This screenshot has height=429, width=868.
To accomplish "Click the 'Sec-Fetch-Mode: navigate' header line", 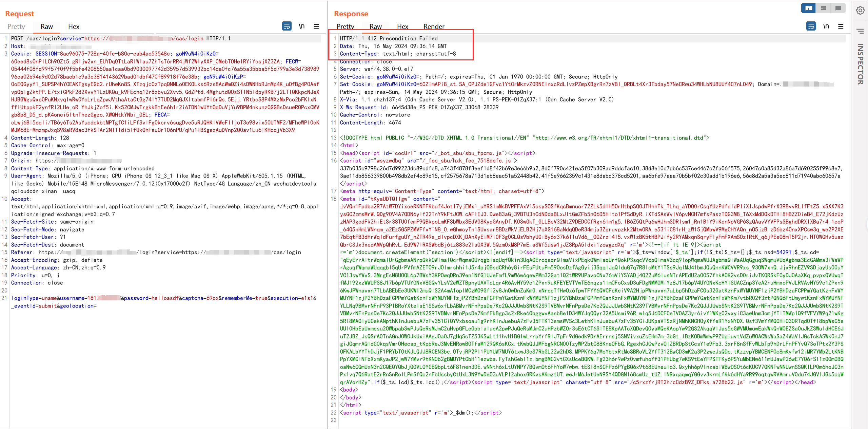I will click(x=47, y=229).
